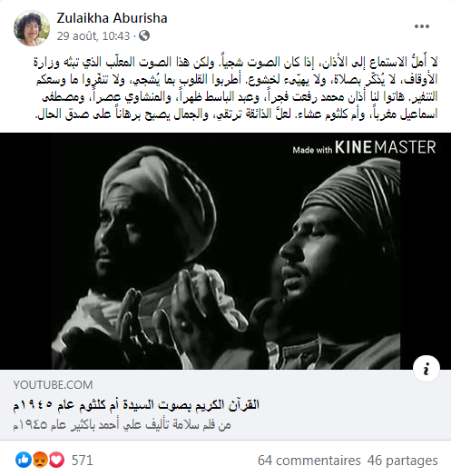Open Zulaikha Aburisha's profile picture
This screenshot has width=451, height=476.
pyautogui.click(x=32, y=28)
